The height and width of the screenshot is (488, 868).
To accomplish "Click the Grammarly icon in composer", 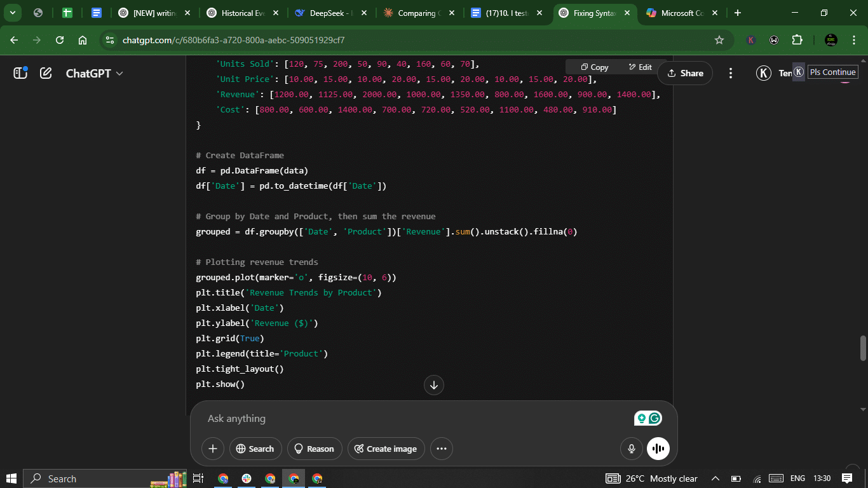I will pyautogui.click(x=655, y=418).
